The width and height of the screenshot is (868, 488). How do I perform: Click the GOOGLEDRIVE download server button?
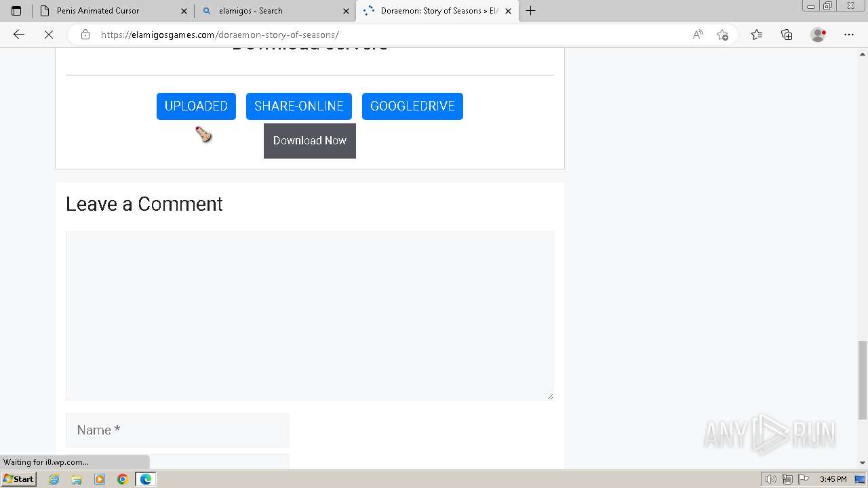(412, 106)
